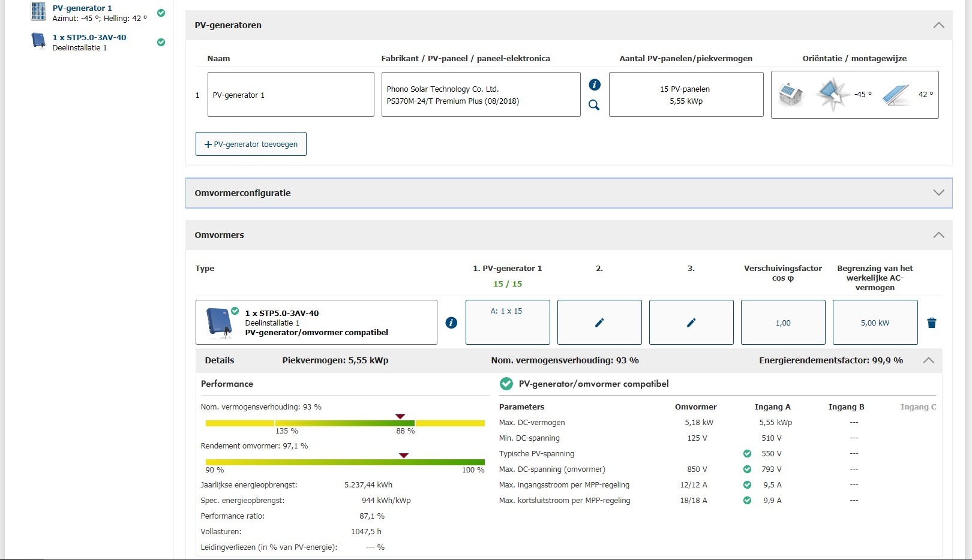
Task: Expand the Omvormerconfiguratie section
Action: (938, 193)
